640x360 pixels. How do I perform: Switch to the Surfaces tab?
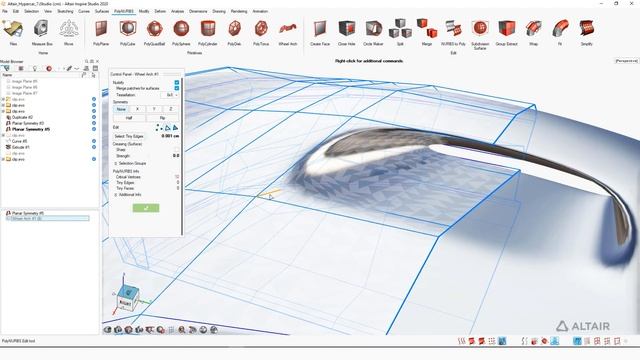coord(102,11)
